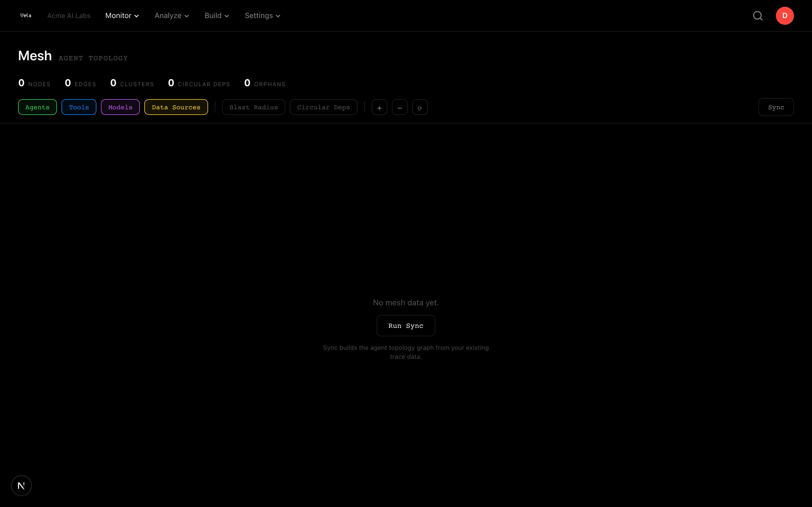Enable Blast Radius mode

click(x=253, y=107)
